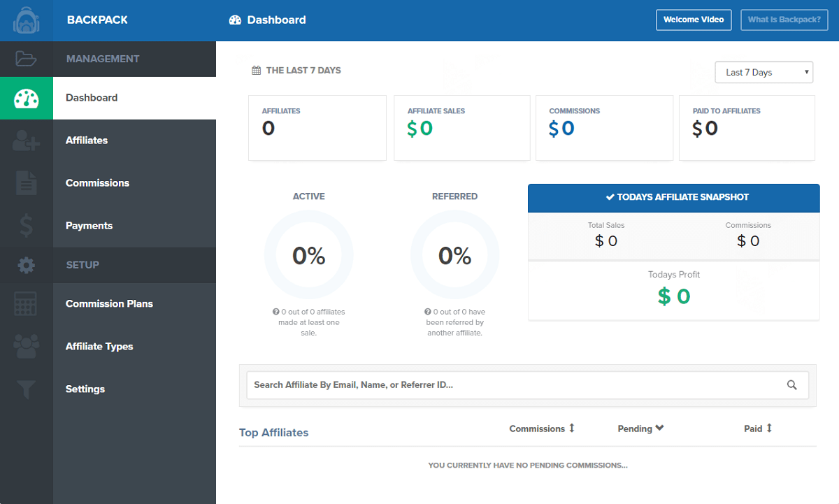Click Total Sales value in snapshot

606,241
